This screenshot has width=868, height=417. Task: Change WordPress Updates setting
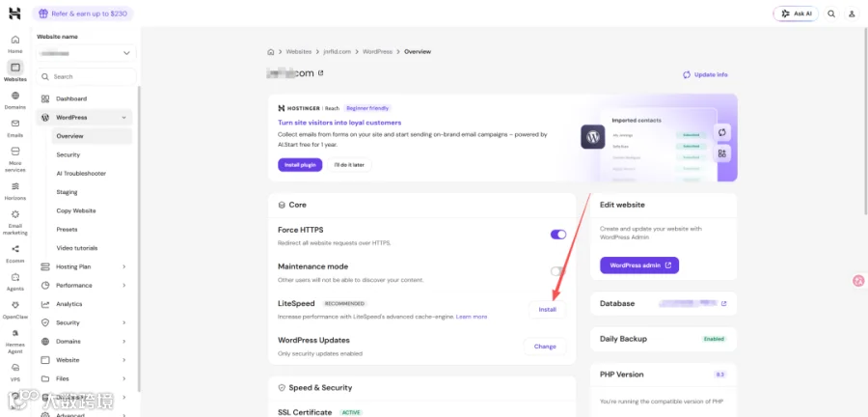tap(545, 347)
